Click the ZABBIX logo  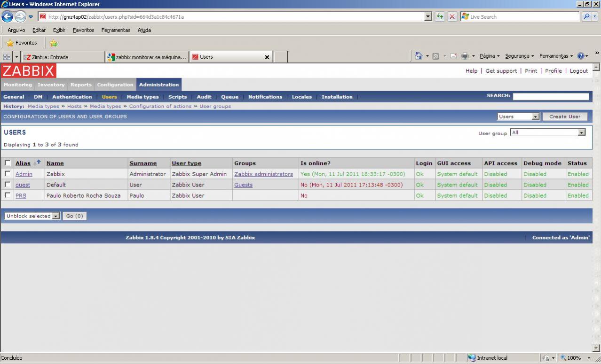[28, 71]
